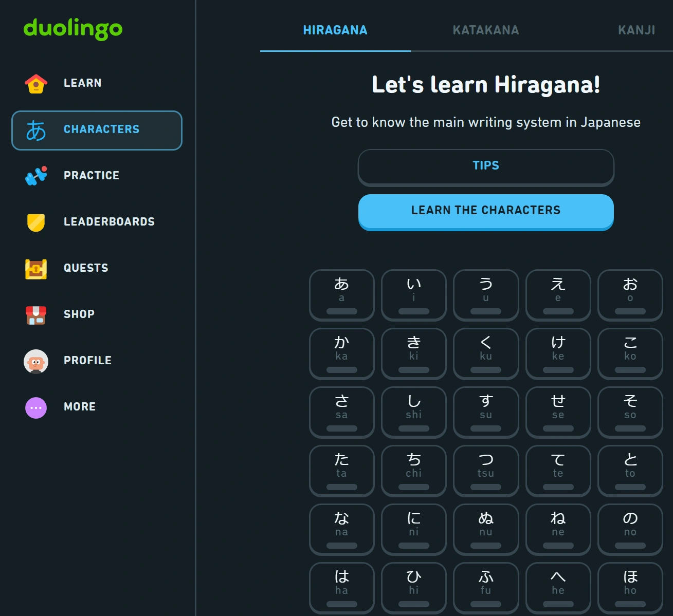Image resolution: width=673 pixels, height=616 pixels.
Task: Select the う (u) character card
Action: [x=486, y=295]
